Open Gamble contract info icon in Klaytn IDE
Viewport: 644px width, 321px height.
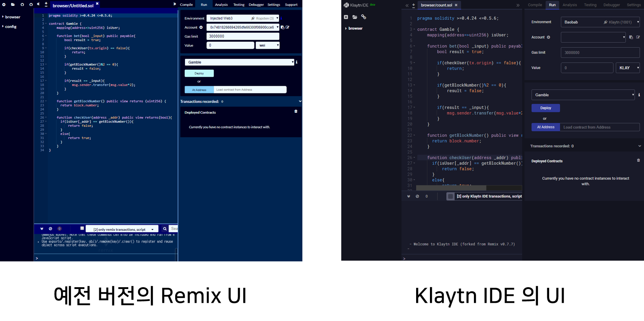(x=639, y=95)
